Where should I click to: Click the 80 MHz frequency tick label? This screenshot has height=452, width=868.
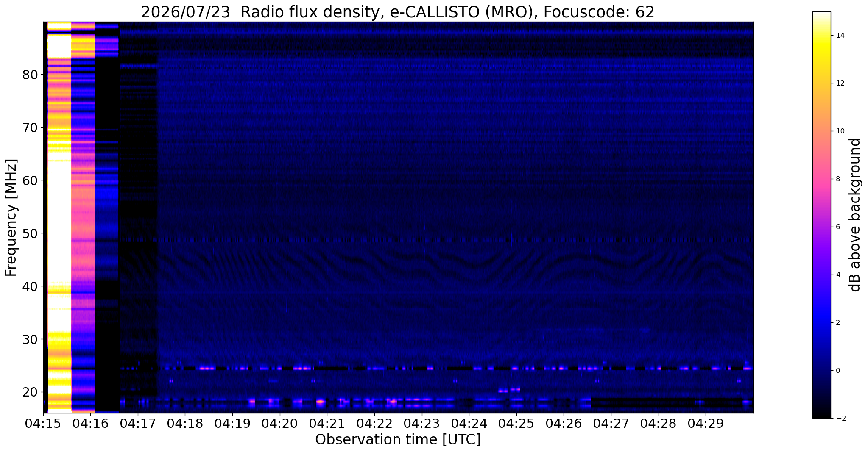click(30, 75)
